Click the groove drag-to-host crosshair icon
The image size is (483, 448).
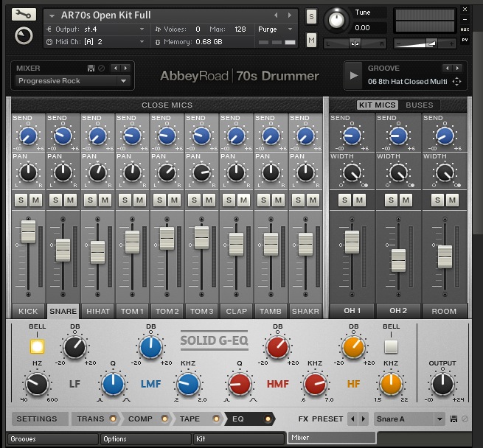pyautogui.click(x=456, y=81)
